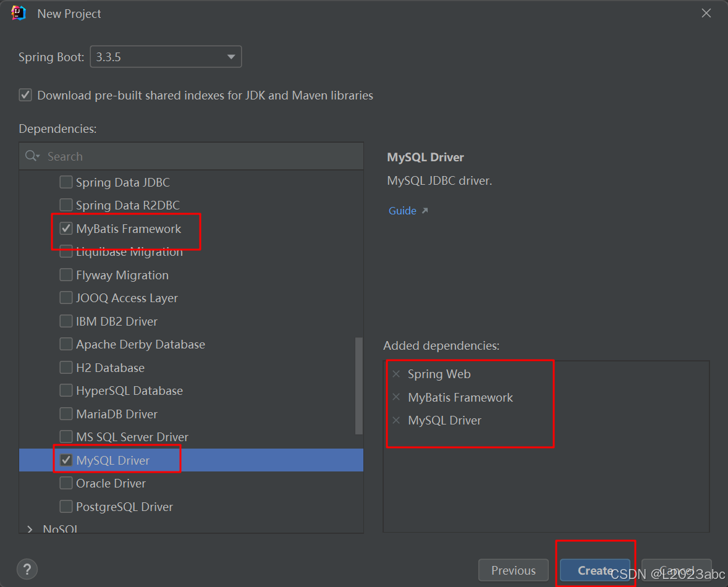Select the Oracle Driver row label
This screenshot has height=587, width=728.
111,484
